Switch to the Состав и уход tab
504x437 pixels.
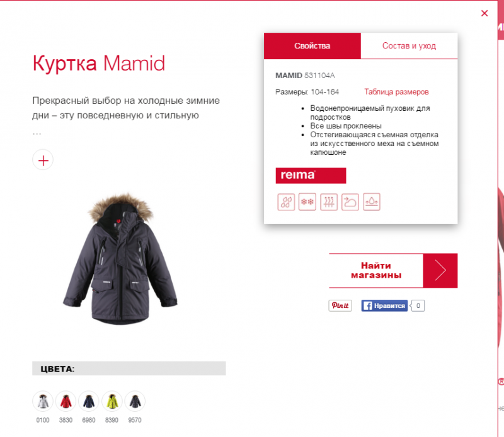click(409, 45)
